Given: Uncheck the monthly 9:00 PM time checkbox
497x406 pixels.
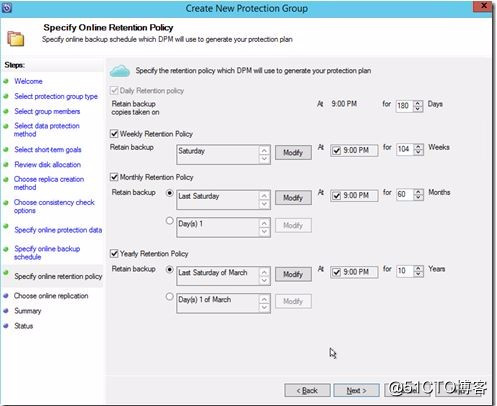Looking at the screenshot, I should pyautogui.click(x=337, y=196).
